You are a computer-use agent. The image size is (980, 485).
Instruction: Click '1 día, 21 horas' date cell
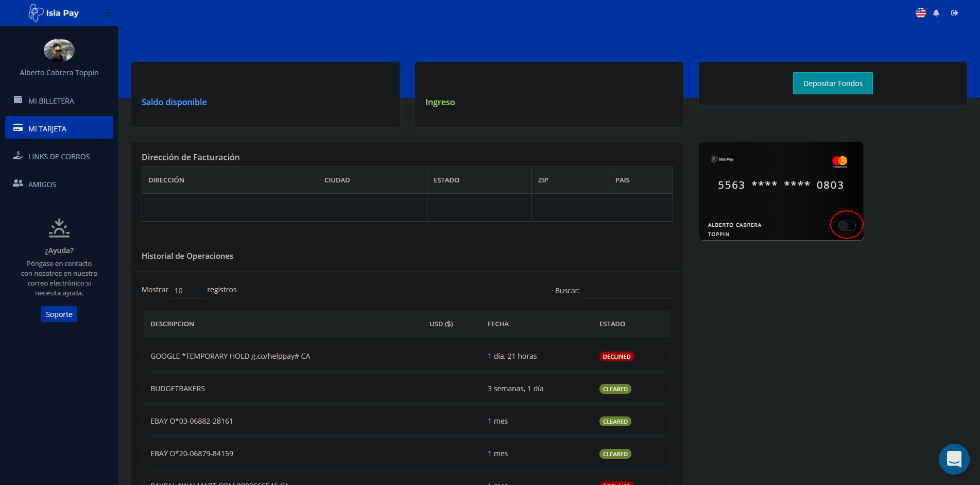[x=512, y=356]
